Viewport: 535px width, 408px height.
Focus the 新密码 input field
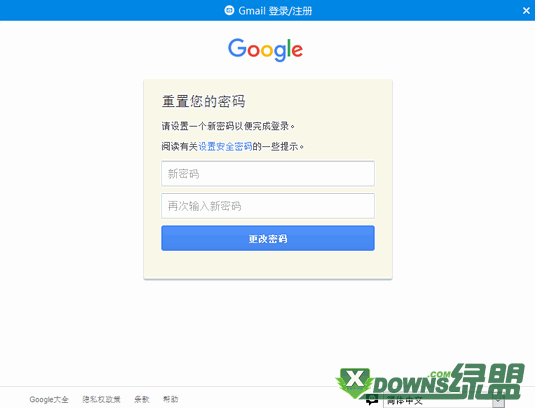click(268, 174)
